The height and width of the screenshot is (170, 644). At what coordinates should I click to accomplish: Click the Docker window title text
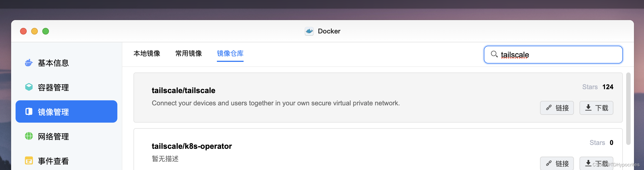click(329, 31)
